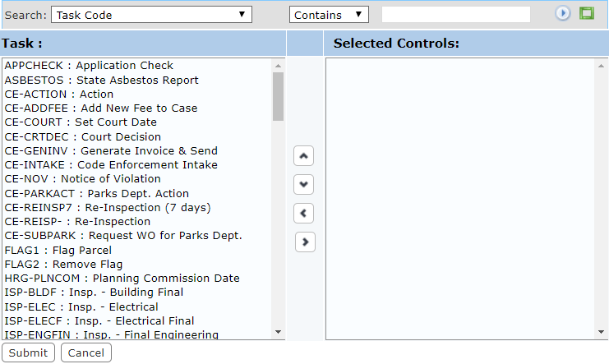Click the Task list scrollbar thumb
This screenshot has width=609, height=364.
click(278, 97)
